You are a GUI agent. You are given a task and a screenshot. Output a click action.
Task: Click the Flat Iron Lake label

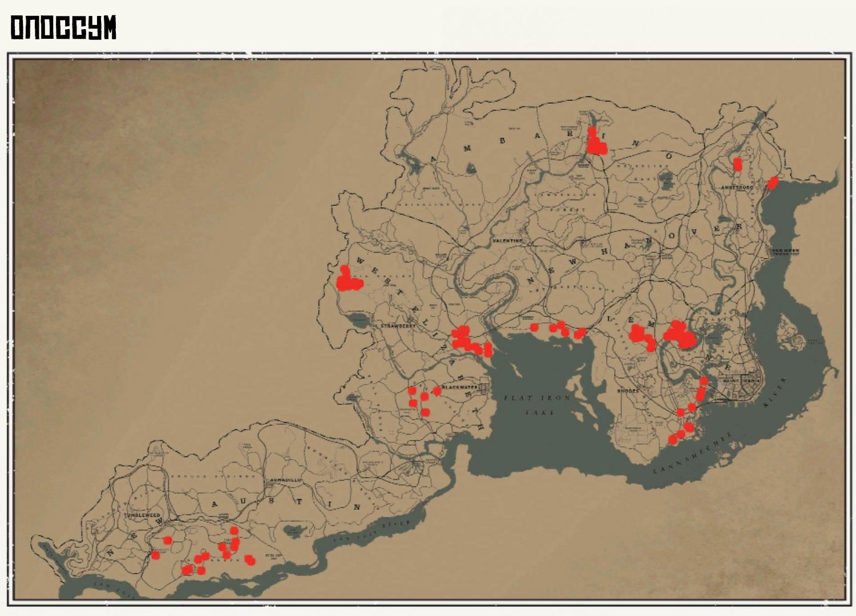[x=537, y=404]
